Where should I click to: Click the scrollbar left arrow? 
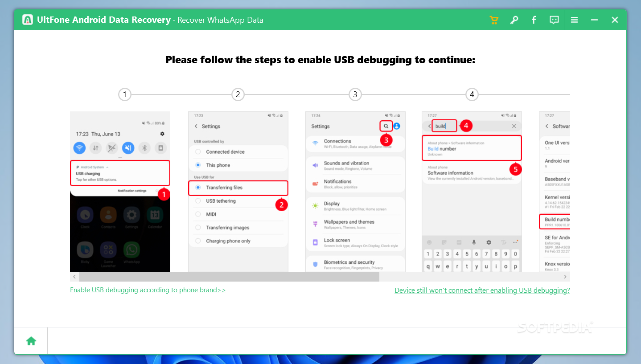(x=74, y=277)
